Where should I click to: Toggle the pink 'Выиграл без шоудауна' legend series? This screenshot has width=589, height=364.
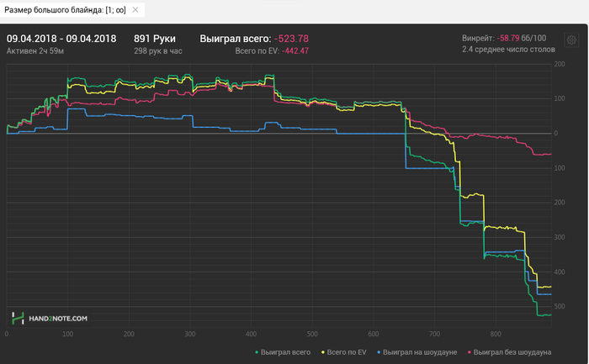coord(509,352)
